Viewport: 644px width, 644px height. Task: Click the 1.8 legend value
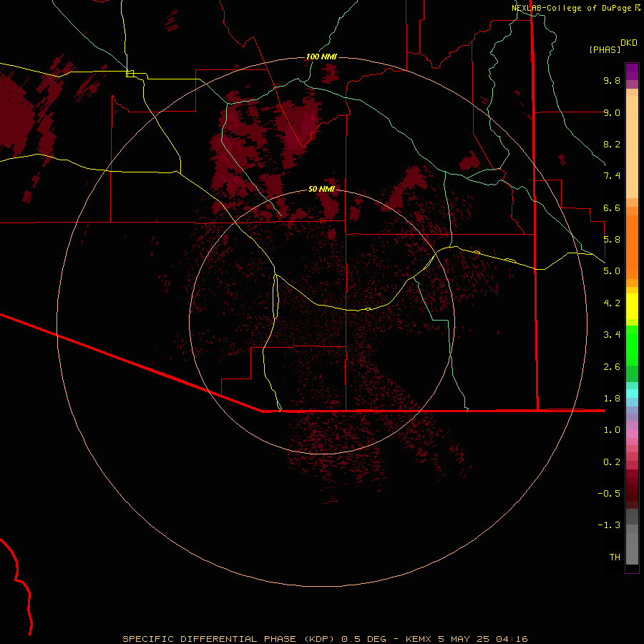coord(612,399)
